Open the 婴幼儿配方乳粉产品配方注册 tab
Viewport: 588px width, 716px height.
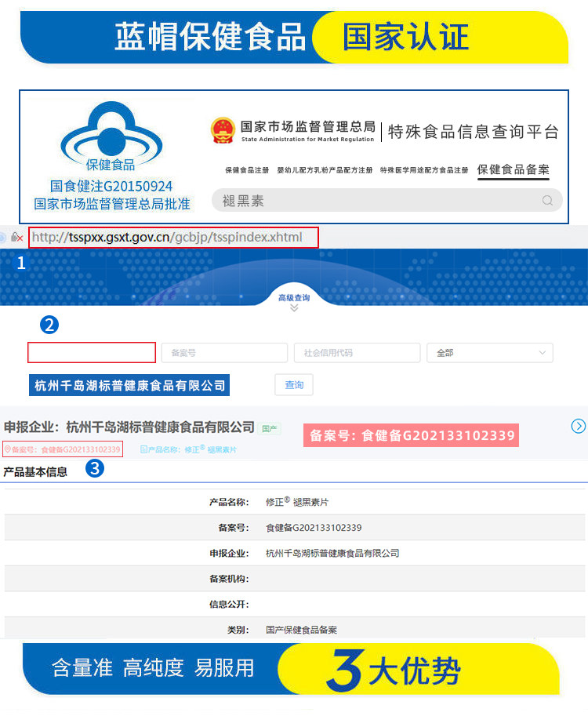point(325,170)
